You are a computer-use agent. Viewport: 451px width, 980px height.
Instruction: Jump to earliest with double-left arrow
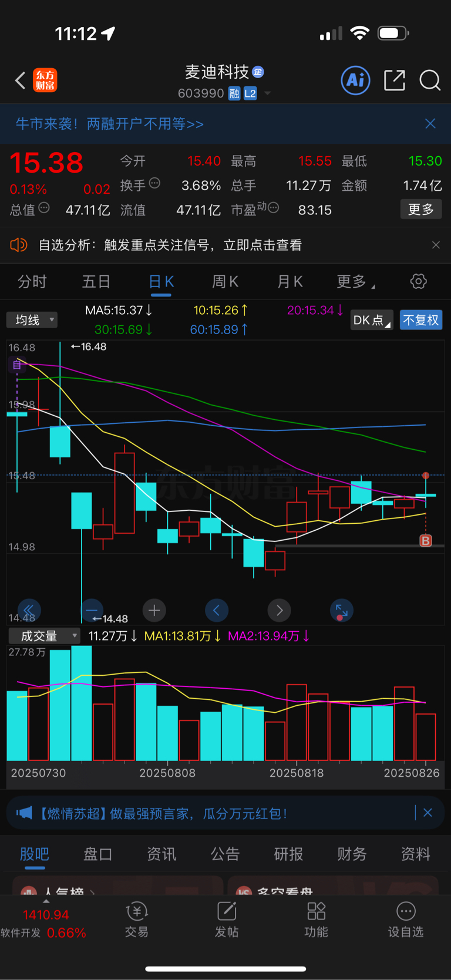pos(29,611)
